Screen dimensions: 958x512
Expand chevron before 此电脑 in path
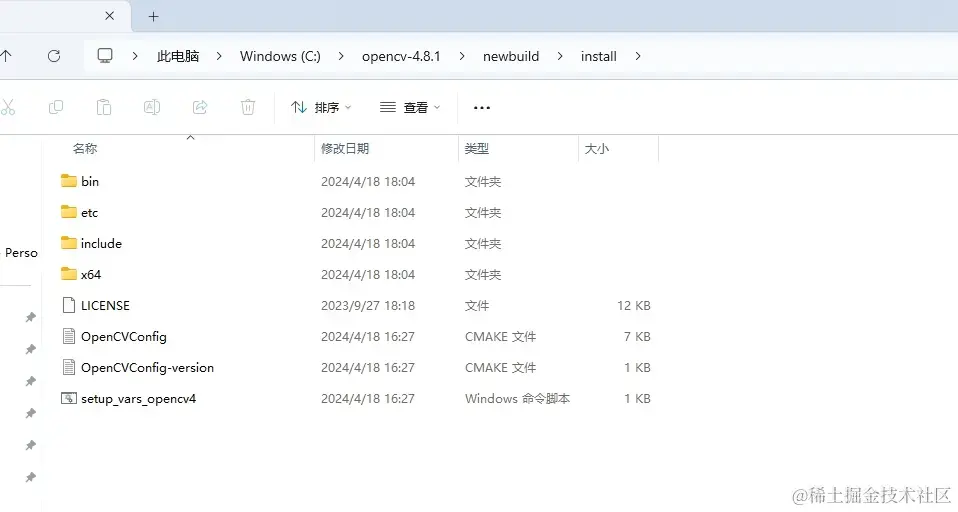coord(135,56)
